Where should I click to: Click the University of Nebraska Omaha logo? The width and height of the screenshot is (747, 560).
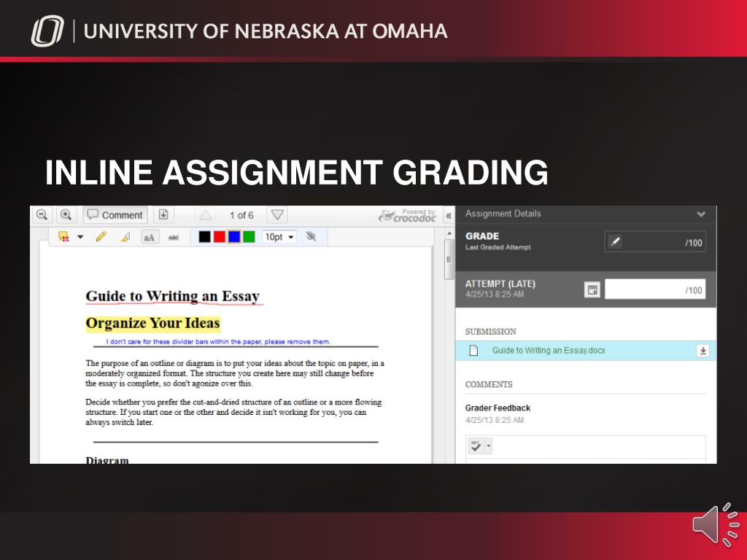[x=47, y=31]
